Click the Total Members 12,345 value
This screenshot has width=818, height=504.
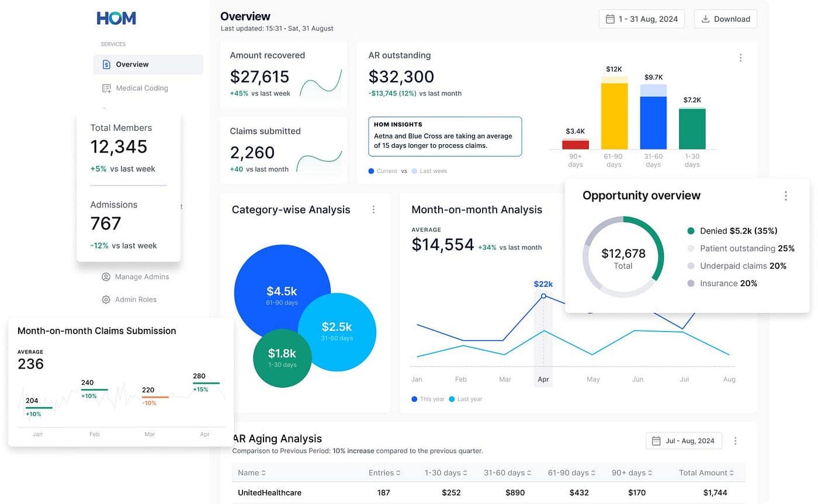coord(119,147)
